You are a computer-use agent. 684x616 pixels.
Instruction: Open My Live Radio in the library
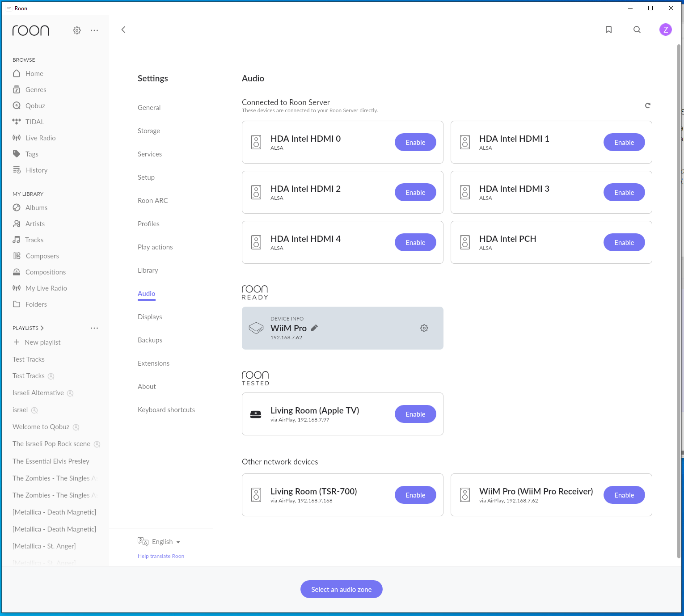tap(40, 288)
